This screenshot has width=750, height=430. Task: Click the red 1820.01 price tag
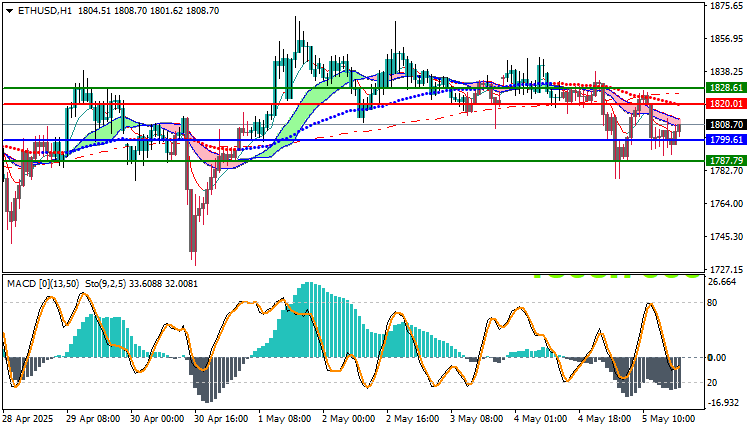(x=726, y=104)
